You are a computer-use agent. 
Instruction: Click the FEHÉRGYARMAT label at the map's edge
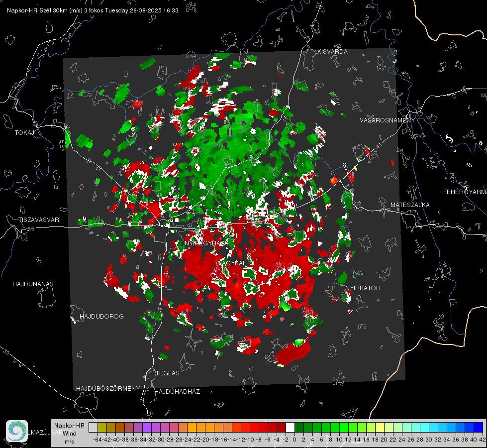pos(465,192)
